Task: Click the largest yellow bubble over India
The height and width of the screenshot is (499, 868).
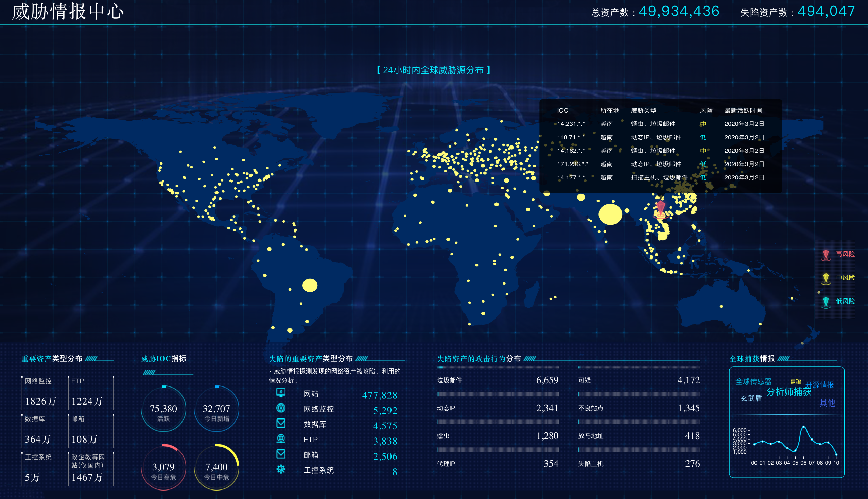Action: pyautogui.click(x=610, y=214)
